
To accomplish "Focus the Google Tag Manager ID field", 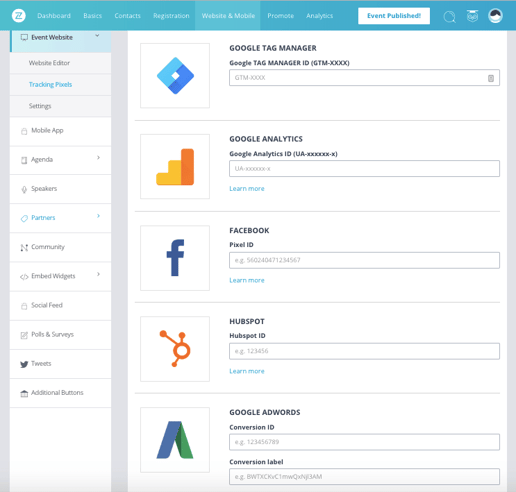I will point(364,78).
